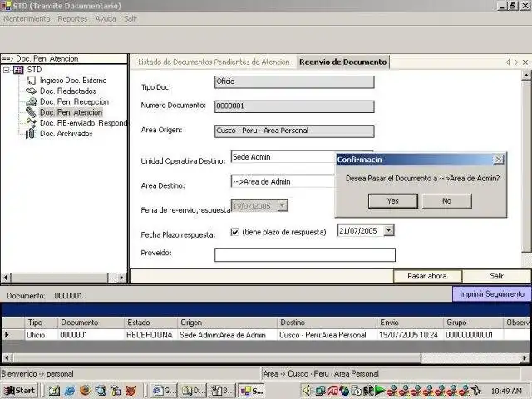The height and width of the screenshot is (399, 532).
Task: Select the Doc. Archivados files icon
Action: [31, 133]
